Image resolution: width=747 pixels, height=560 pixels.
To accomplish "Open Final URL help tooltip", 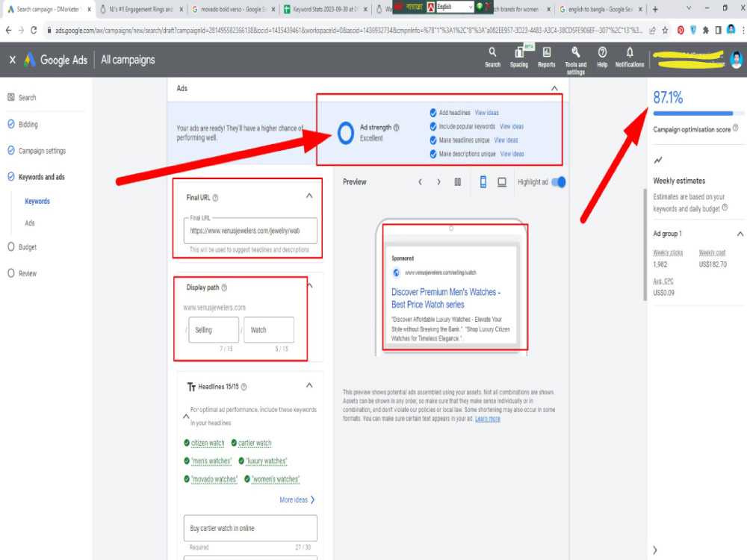I will (x=215, y=198).
